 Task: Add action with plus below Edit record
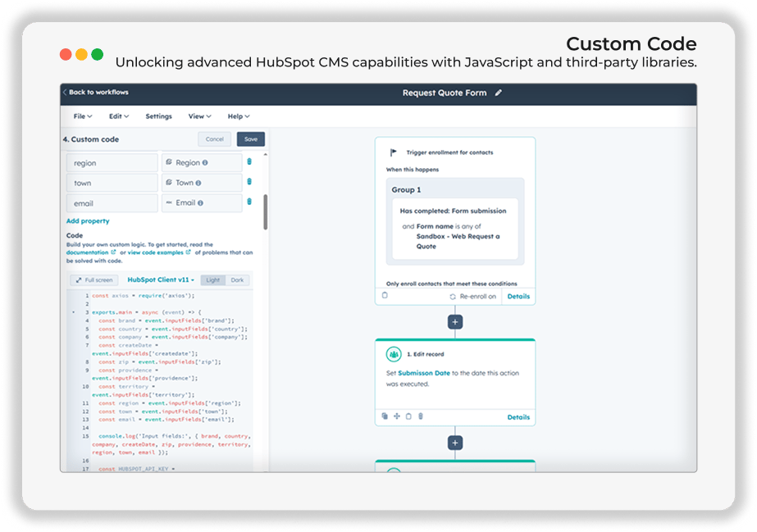[455, 443]
